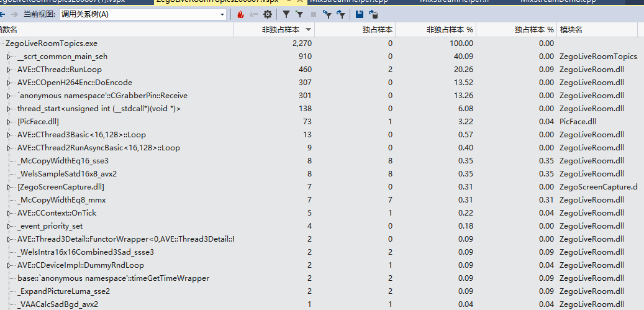
Task: Click the 40.09 percentage cell
Action: (463, 57)
